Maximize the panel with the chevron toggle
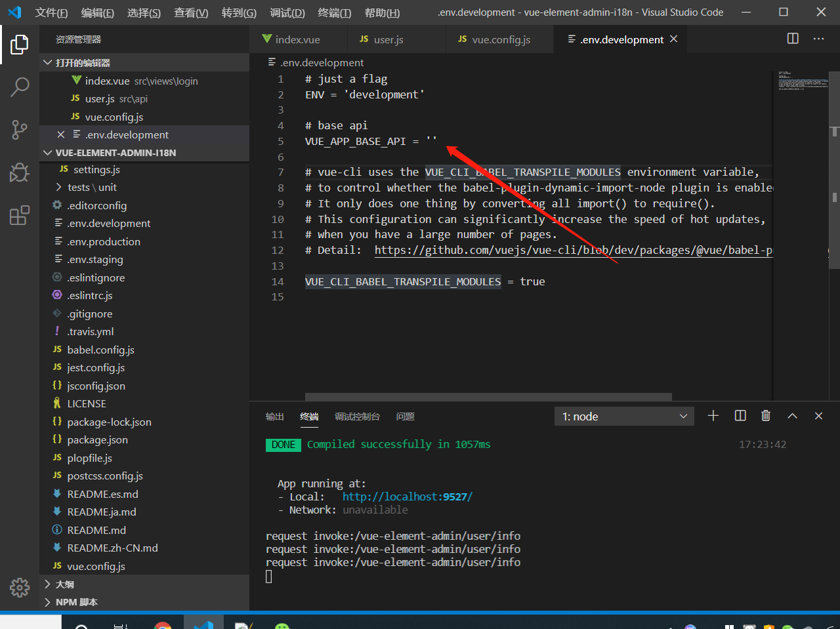The width and height of the screenshot is (840, 629). (x=792, y=415)
